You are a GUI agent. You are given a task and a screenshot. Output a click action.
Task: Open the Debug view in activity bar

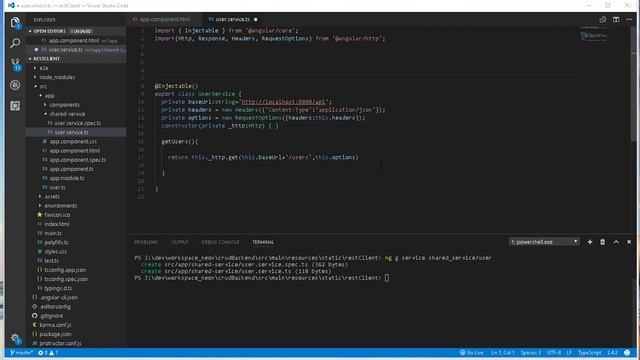point(15,85)
